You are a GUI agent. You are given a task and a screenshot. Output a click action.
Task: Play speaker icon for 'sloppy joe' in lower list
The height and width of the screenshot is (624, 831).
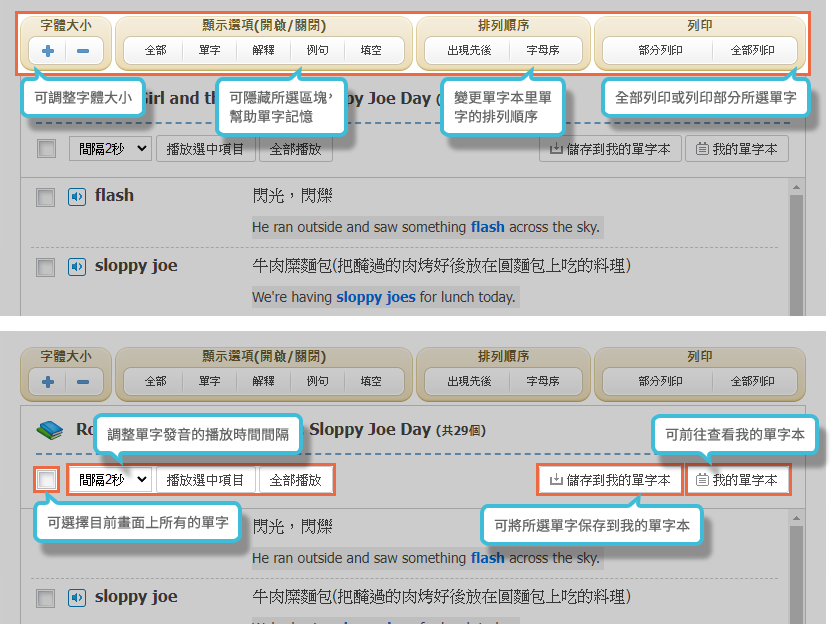[77, 598]
